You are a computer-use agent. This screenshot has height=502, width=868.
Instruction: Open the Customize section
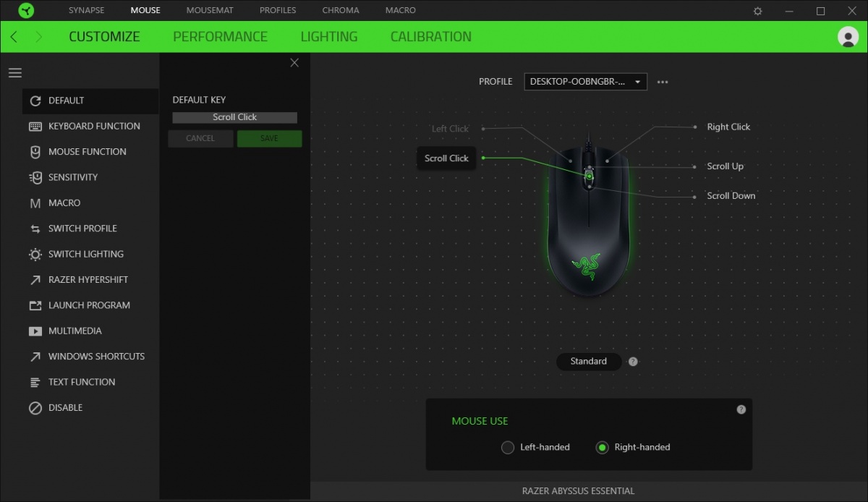click(104, 37)
